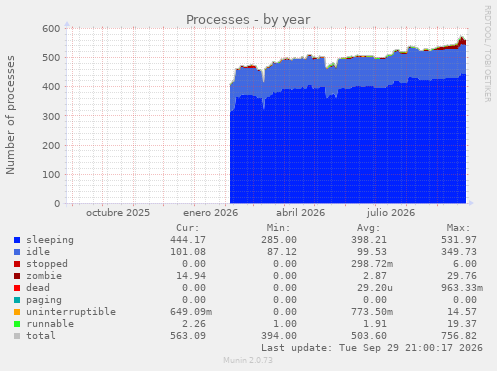Click the 'enero 2026' axis label

pyautogui.click(x=211, y=213)
